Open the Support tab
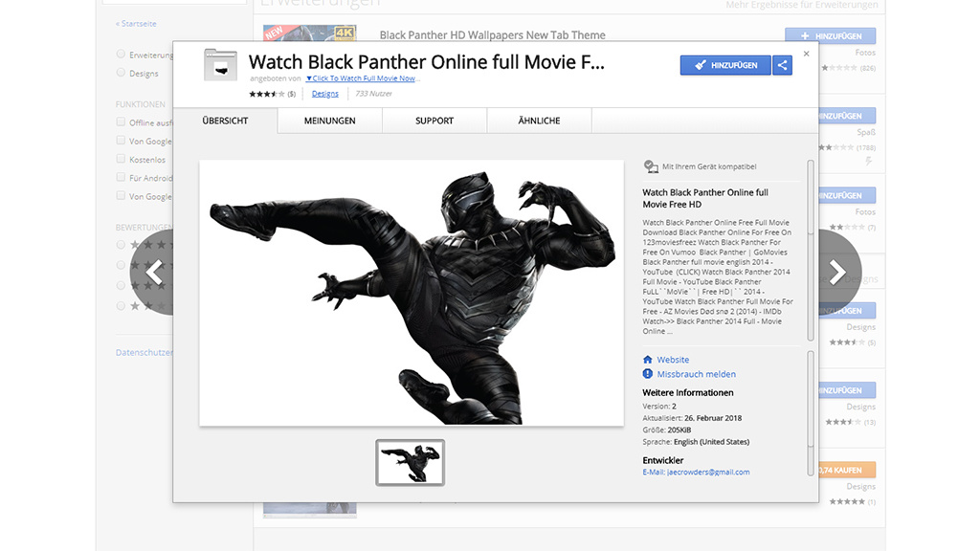This screenshot has width=980, height=551. coord(434,121)
